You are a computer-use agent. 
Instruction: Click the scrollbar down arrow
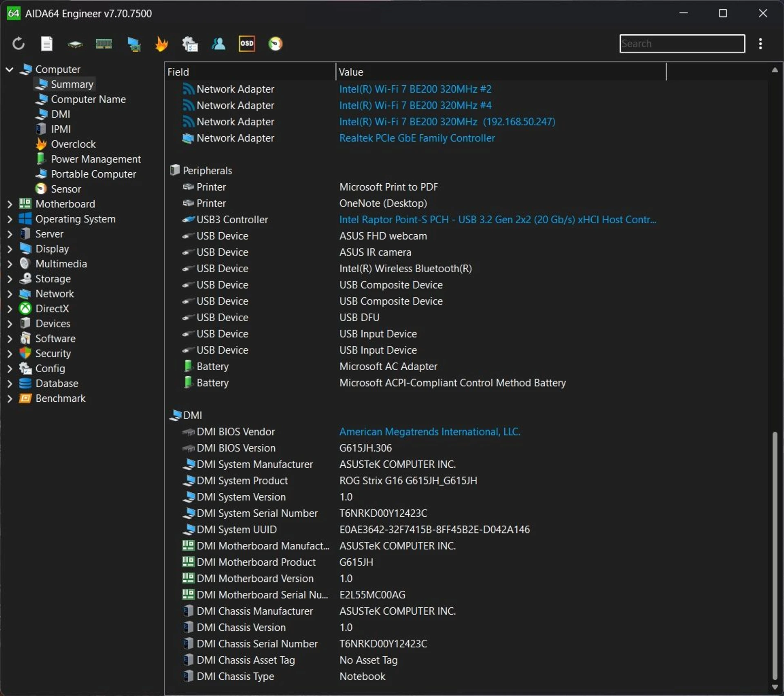[x=775, y=687]
